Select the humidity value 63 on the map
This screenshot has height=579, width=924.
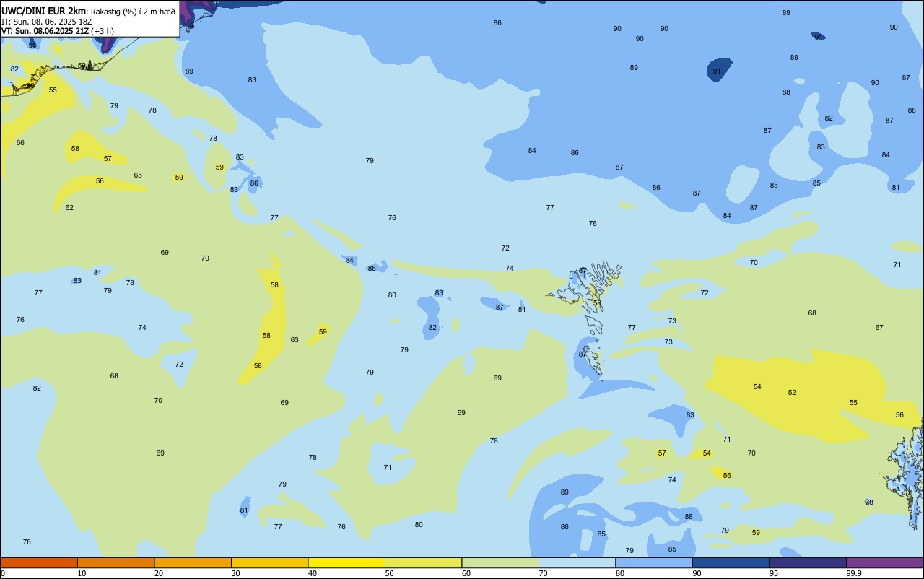click(295, 339)
